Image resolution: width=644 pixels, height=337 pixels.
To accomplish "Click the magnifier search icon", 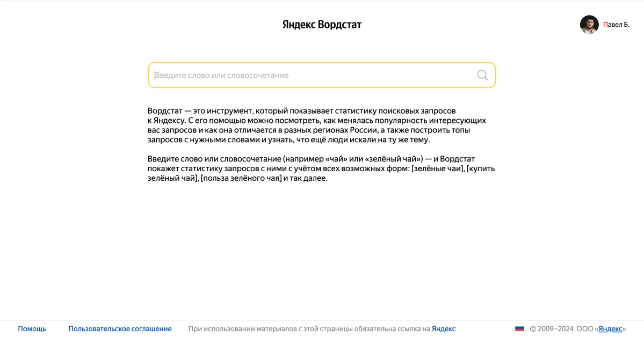I will point(482,75).
